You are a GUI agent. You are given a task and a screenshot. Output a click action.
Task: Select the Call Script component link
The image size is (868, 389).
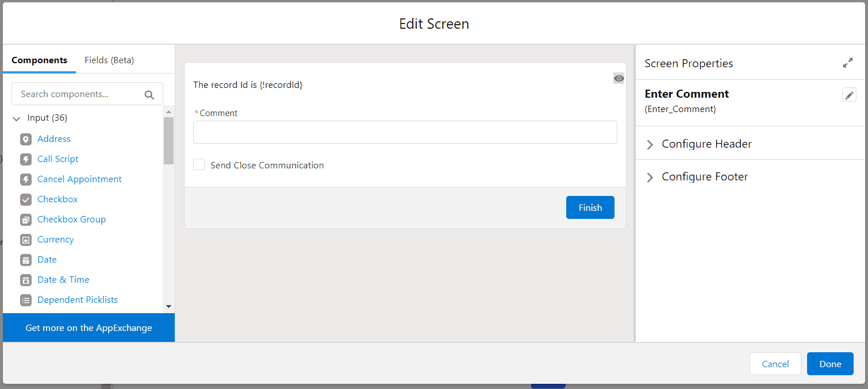pos(58,159)
